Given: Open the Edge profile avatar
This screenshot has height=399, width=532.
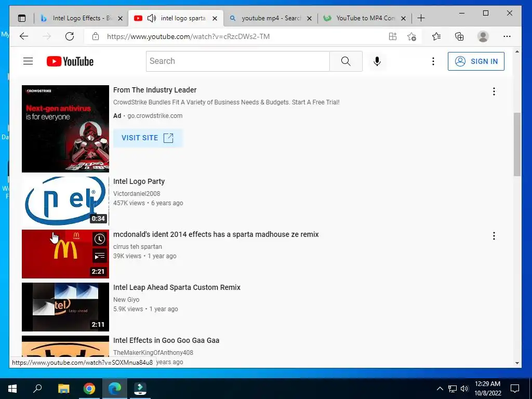Looking at the screenshot, I should (483, 36).
